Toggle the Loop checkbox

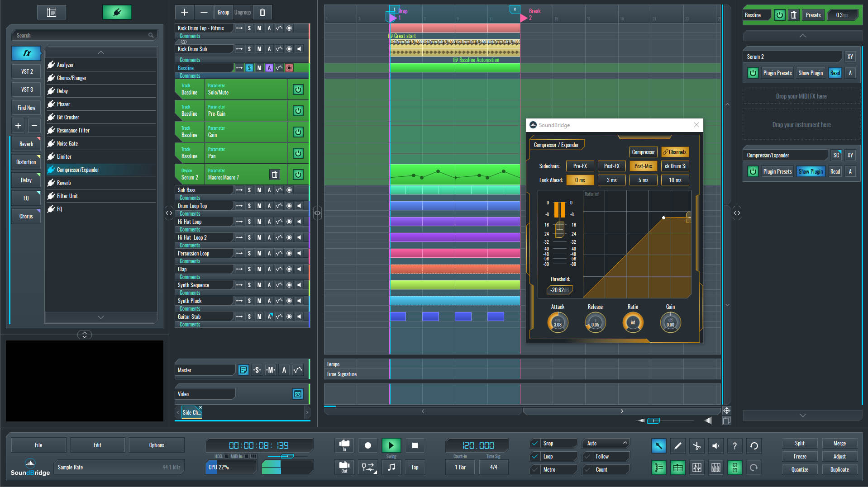point(535,456)
